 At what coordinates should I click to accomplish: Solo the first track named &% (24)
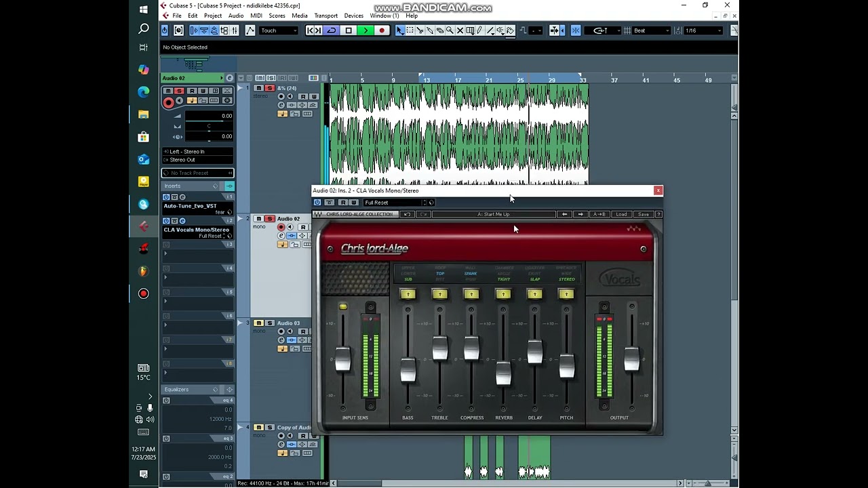269,88
